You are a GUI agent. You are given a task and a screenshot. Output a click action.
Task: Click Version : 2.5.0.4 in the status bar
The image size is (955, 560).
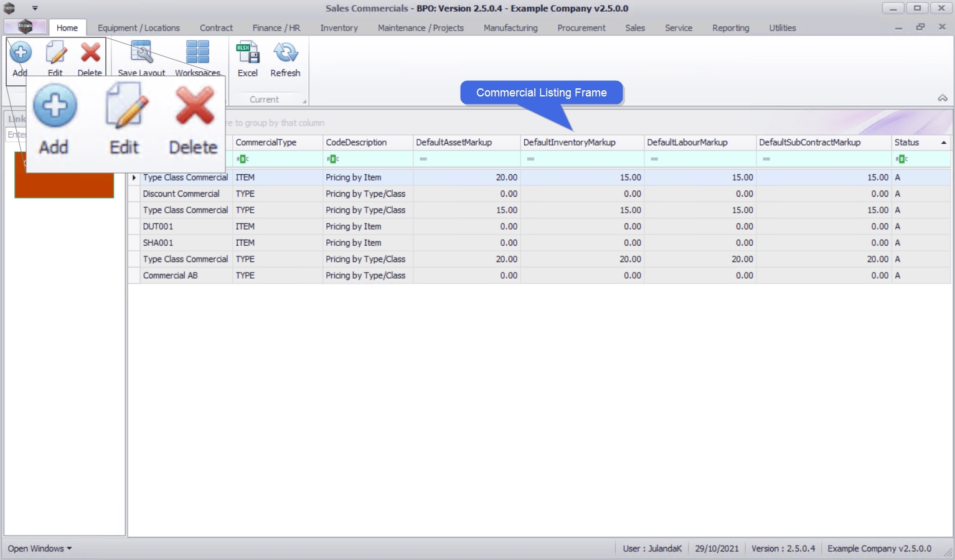783,549
